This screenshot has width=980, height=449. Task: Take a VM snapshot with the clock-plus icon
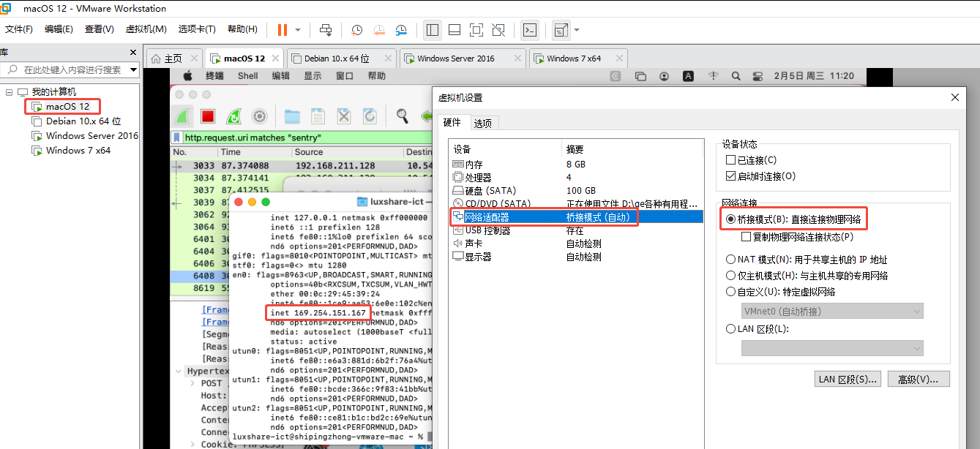click(357, 30)
